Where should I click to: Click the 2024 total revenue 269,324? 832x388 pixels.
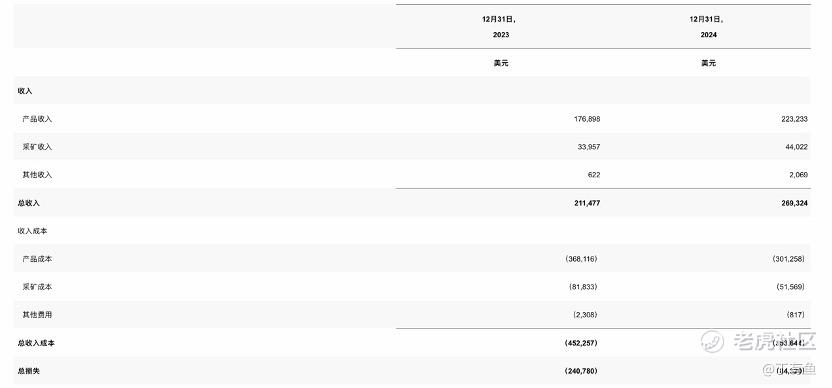[x=794, y=203]
